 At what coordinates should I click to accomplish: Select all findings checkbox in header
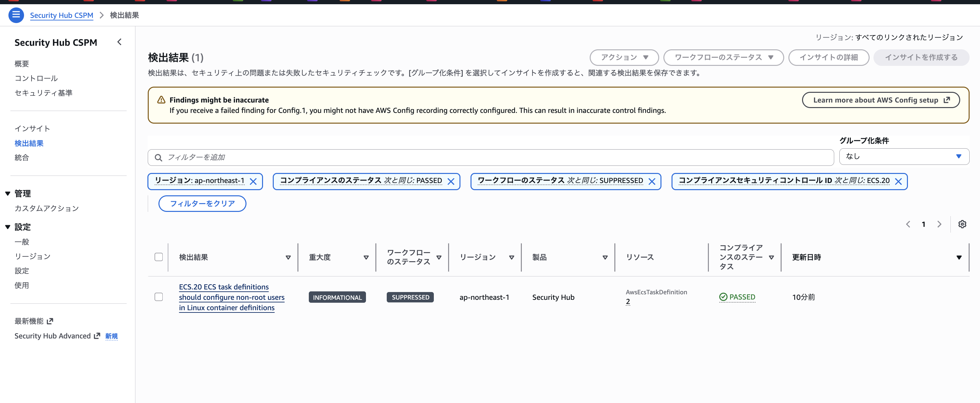[159, 257]
